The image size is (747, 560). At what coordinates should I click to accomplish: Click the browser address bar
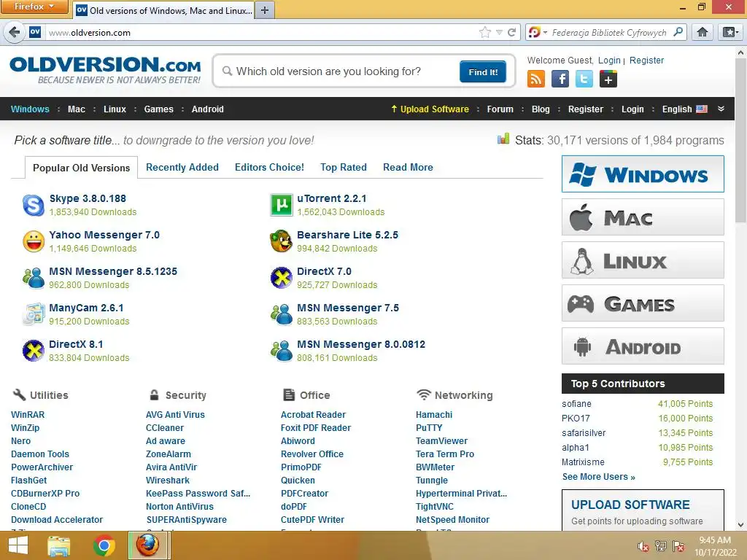coord(262,32)
